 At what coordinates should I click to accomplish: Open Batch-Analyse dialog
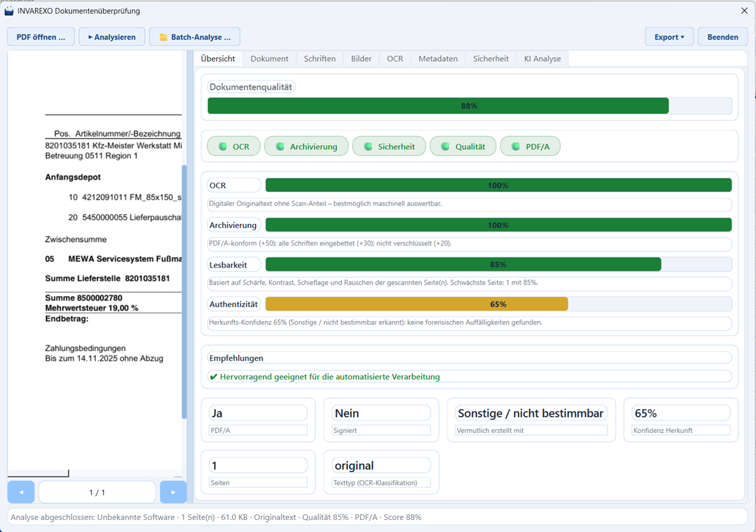tap(195, 37)
